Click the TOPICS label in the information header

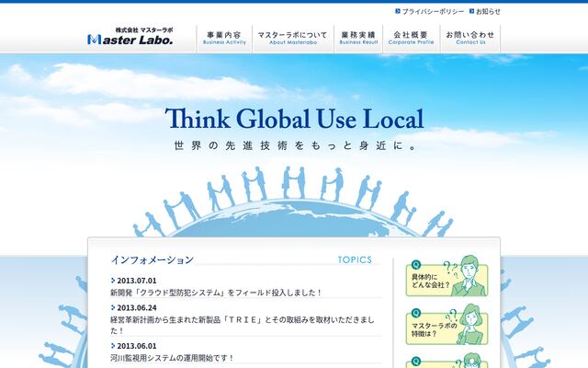tap(355, 259)
